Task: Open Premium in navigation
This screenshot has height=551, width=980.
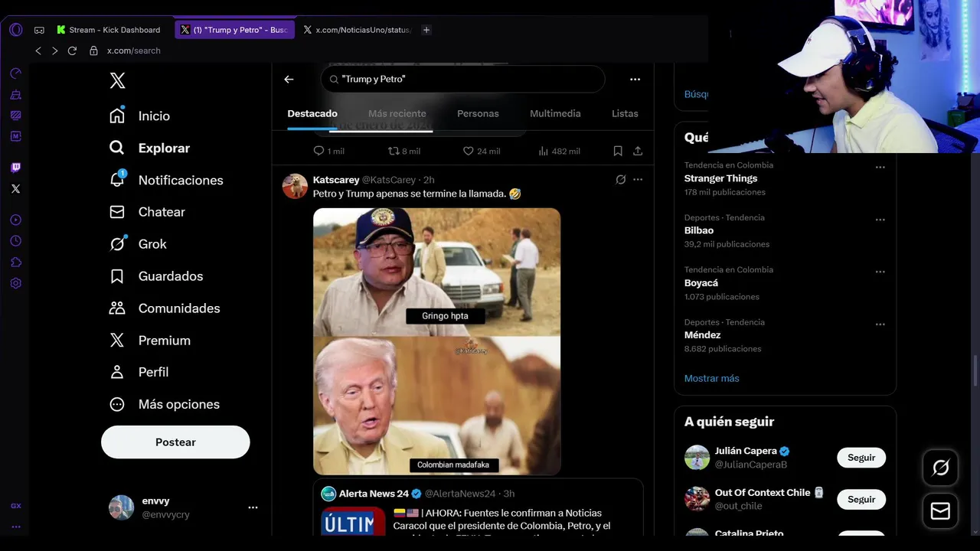Action: tap(150, 341)
